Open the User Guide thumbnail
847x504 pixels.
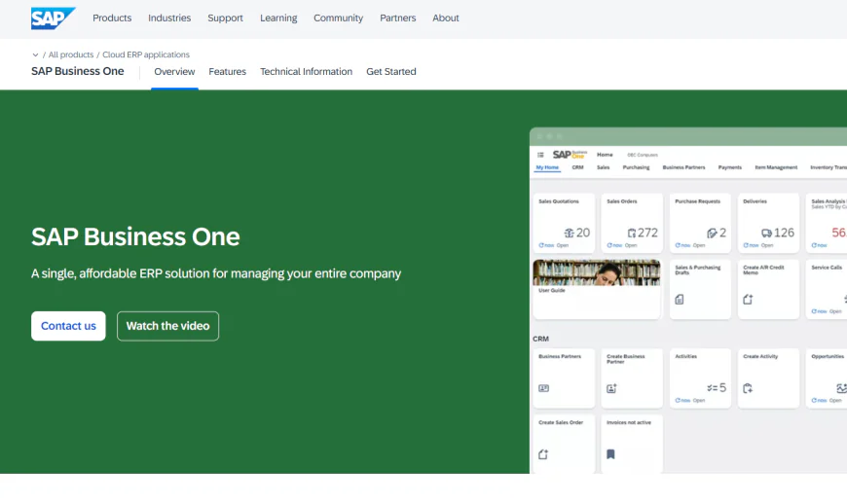click(x=597, y=273)
